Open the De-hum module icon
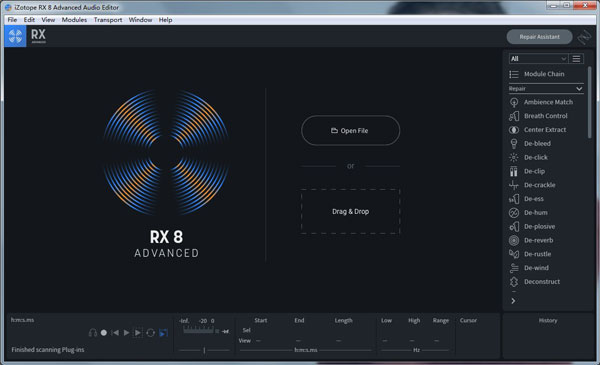Viewport: 600px width, 365px height. [x=514, y=212]
